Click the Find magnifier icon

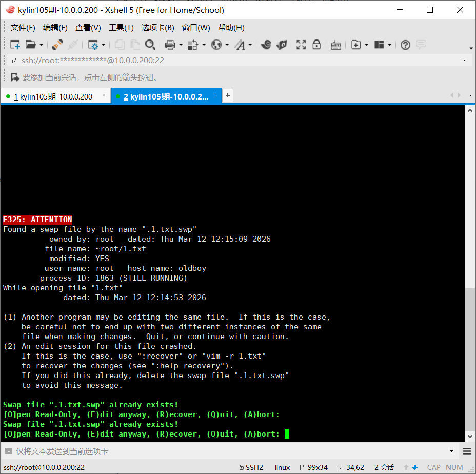coord(150,45)
